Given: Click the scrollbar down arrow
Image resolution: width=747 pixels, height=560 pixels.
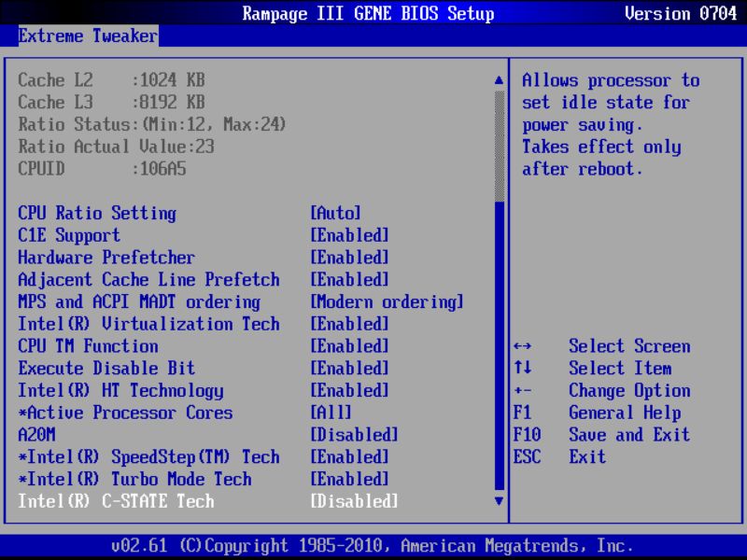Looking at the screenshot, I should point(499,501).
